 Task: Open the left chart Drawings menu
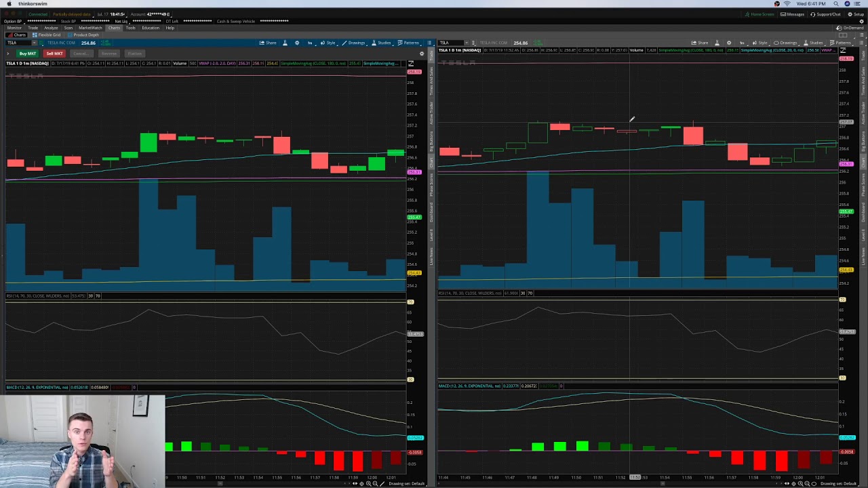click(353, 43)
